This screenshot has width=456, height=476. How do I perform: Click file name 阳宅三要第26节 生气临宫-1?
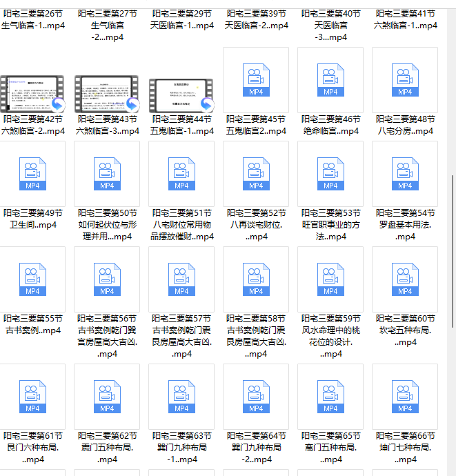pyautogui.click(x=32, y=19)
